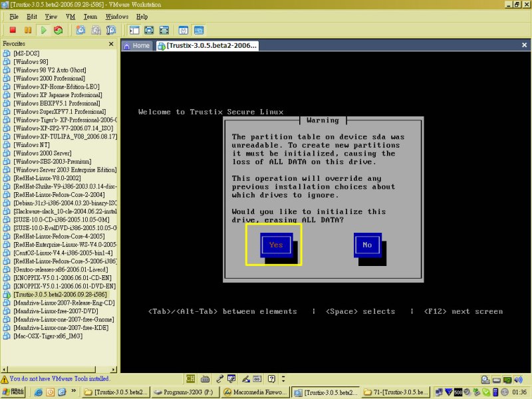The image size is (532, 399).
Task: Show the Console view toolbar icon
Action: [x=199, y=30]
